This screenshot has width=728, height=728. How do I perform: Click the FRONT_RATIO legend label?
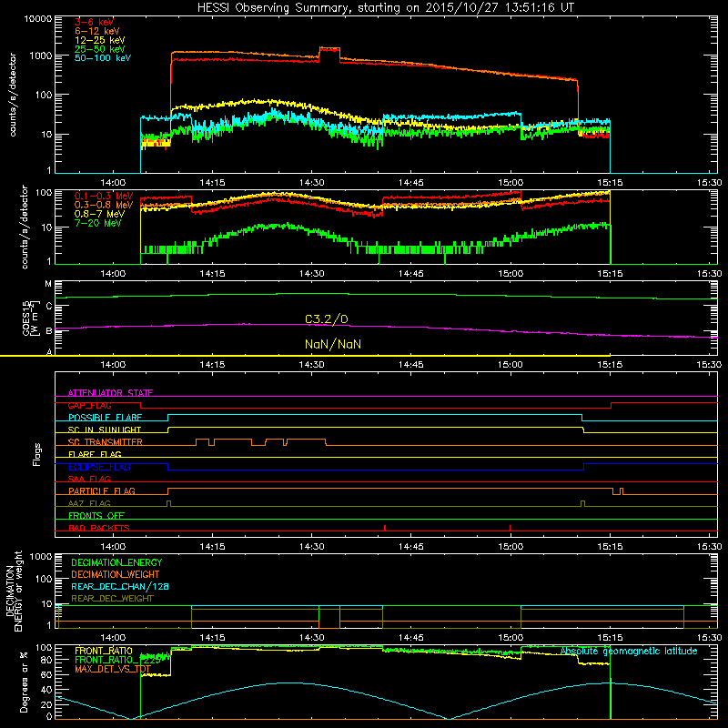pyautogui.click(x=104, y=652)
